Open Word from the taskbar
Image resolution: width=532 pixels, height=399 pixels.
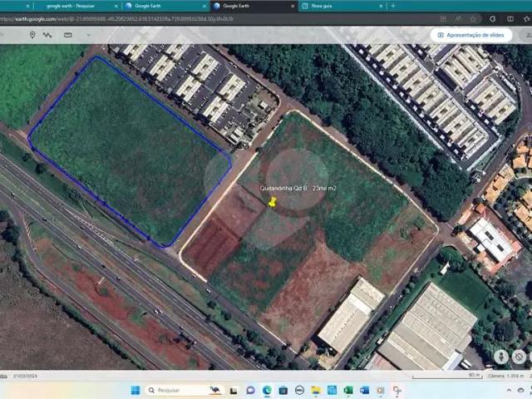pyautogui.click(x=364, y=390)
